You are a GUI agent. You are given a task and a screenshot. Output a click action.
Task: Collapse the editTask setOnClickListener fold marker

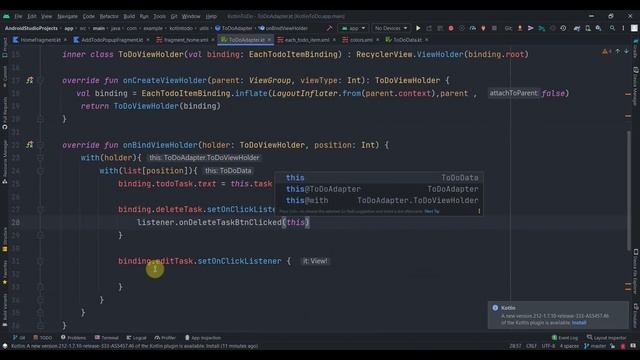click(40, 261)
